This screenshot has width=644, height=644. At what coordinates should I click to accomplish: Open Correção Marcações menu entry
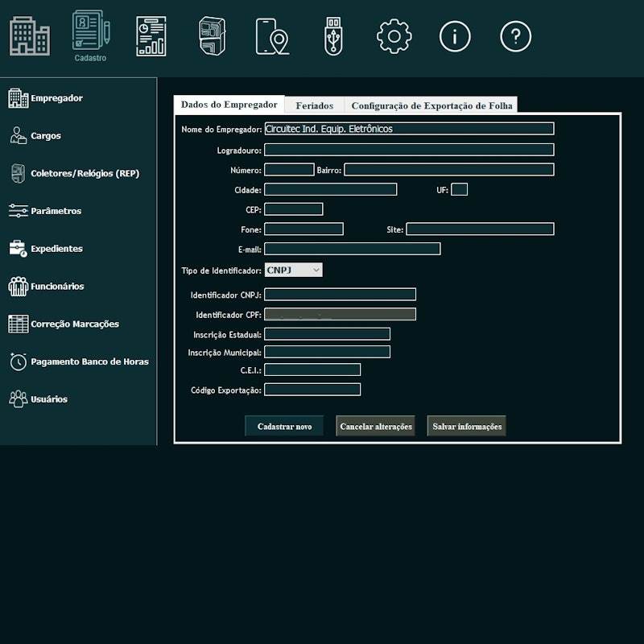75,324
